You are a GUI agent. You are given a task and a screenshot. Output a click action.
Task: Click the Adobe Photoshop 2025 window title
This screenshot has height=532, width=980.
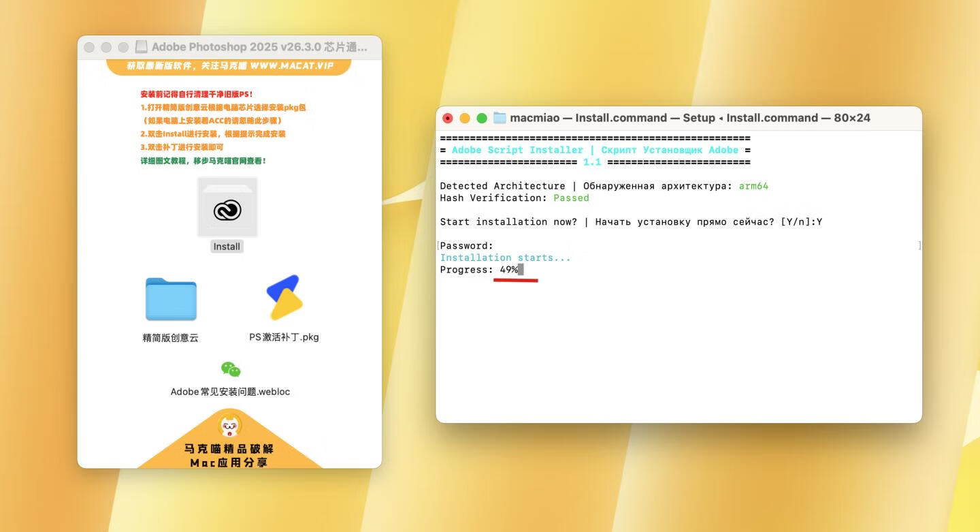click(x=259, y=47)
